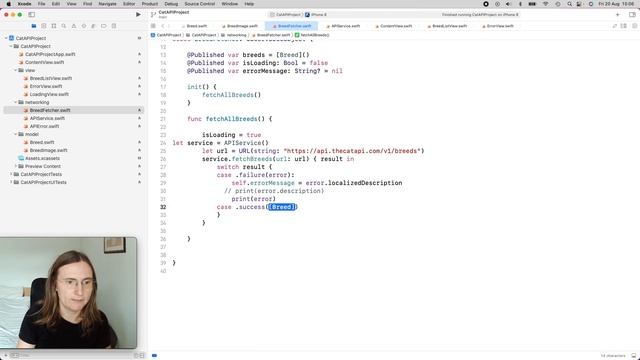Switch to the ErrorView.swift tab
Viewport: 640px width, 360px height.
point(498,26)
